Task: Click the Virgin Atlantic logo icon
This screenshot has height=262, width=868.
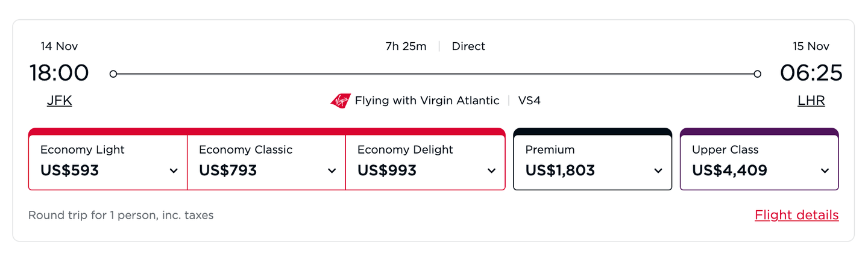Action: pos(340,101)
